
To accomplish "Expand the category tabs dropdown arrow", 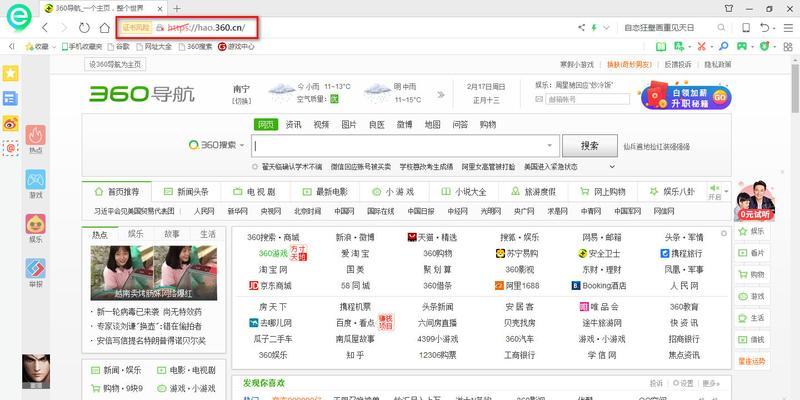I will click(x=727, y=192).
